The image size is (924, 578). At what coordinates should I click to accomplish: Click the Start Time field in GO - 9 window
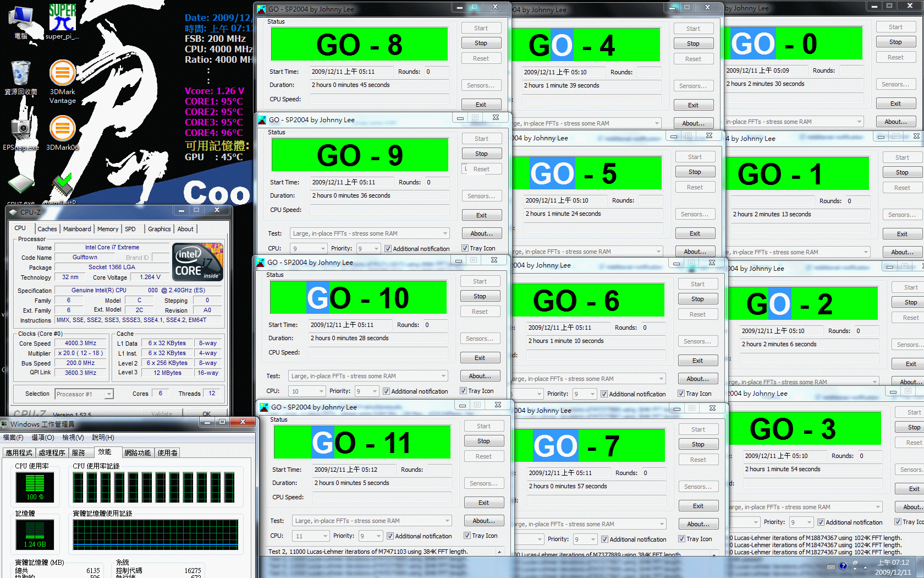[x=353, y=182]
